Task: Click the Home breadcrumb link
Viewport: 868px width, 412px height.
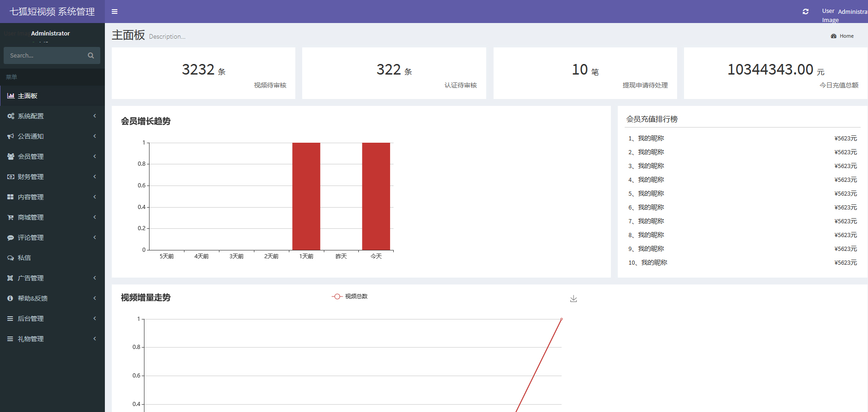Action: [846, 36]
